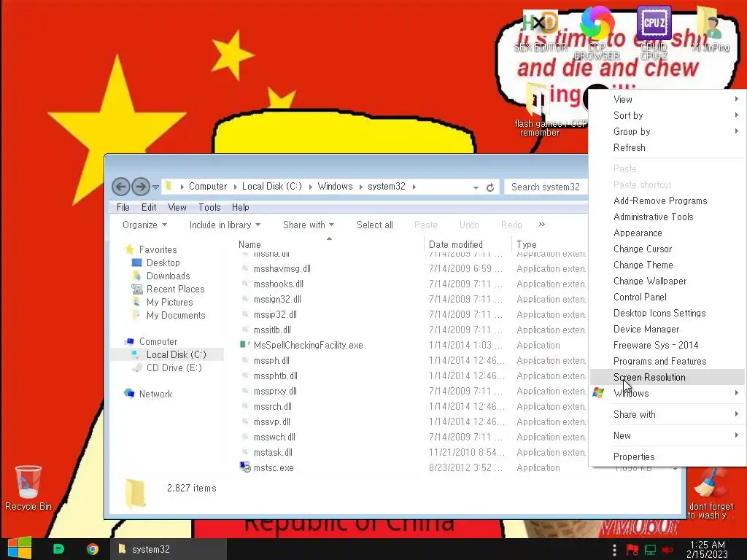Viewport: 747px width, 560px height.
Task: Choose Control Panel in context menu
Action: click(667, 297)
